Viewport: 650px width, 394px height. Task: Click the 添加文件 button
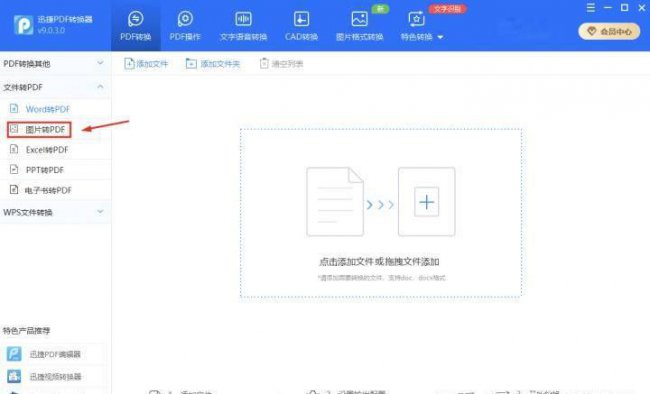click(146, 64)
